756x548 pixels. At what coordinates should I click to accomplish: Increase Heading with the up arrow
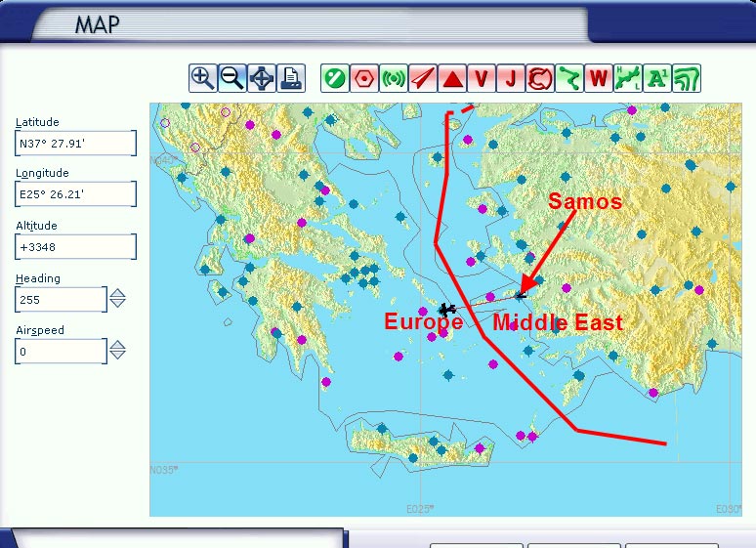pyautogui.click(x=117, y=293)
